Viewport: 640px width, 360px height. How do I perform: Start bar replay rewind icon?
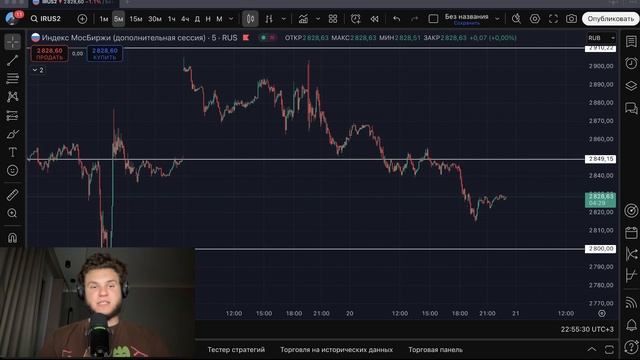[374, 19]
